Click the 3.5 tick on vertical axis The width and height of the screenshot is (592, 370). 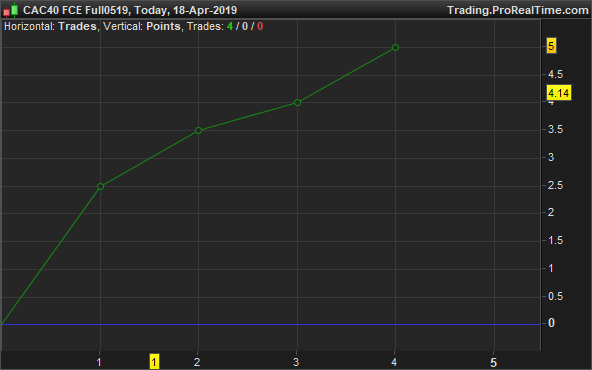click(555, 130)
